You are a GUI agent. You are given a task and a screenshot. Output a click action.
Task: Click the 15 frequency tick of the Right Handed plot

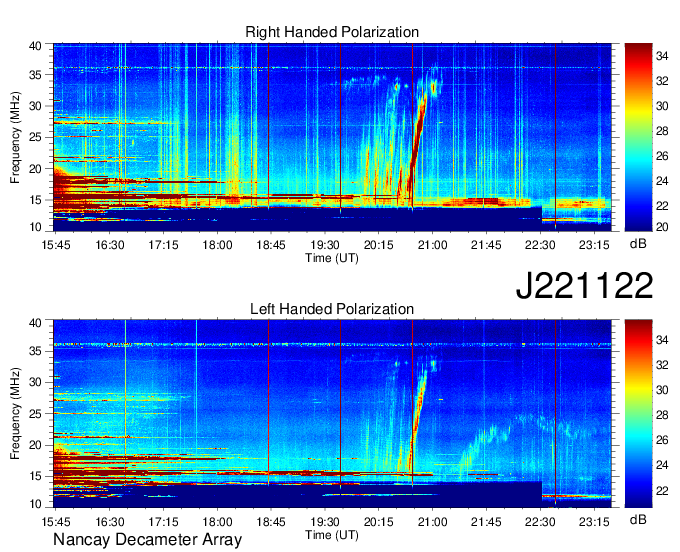tap(36, 200)
